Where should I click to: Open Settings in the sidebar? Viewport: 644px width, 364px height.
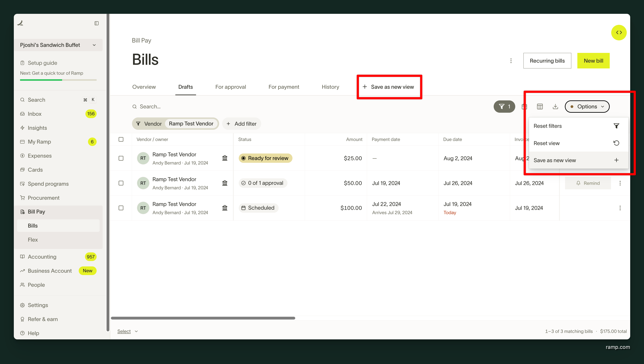click(x=58, y=305)
